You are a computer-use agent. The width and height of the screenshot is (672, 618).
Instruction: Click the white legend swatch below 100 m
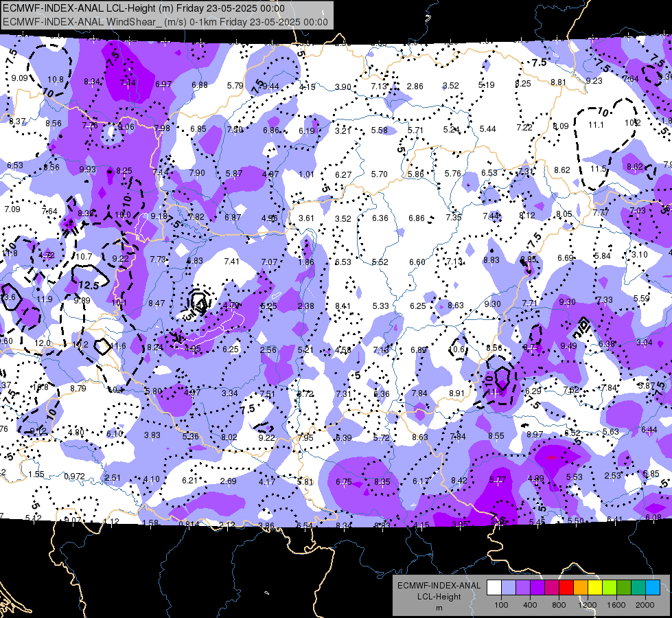494,588
